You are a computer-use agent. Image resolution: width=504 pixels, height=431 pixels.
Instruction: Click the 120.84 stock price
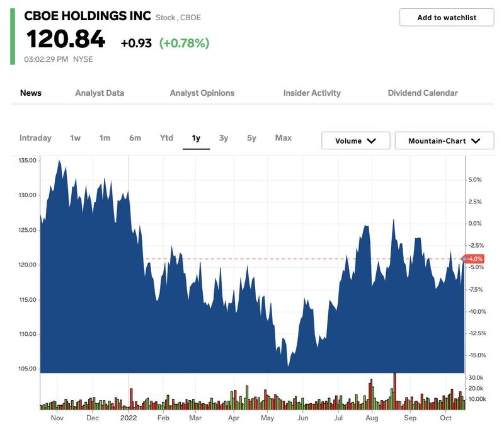(x=66, y=39)
